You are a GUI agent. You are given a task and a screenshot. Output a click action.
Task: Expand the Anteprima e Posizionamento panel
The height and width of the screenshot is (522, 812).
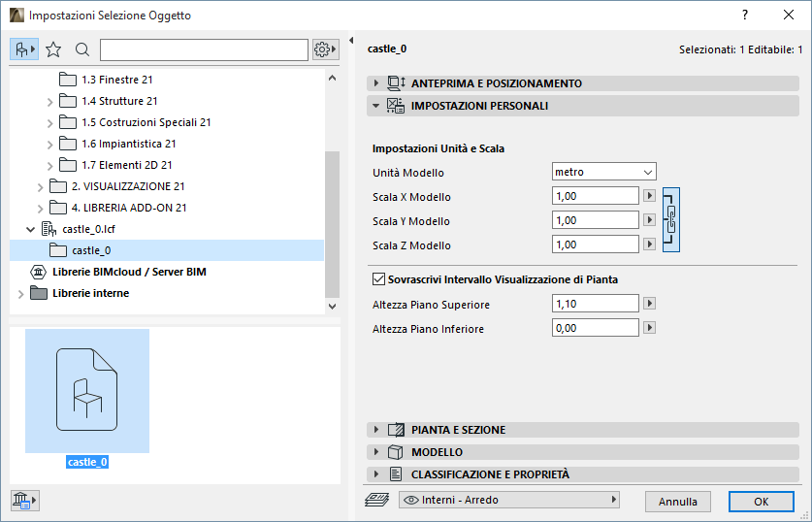tap(497, 83)
